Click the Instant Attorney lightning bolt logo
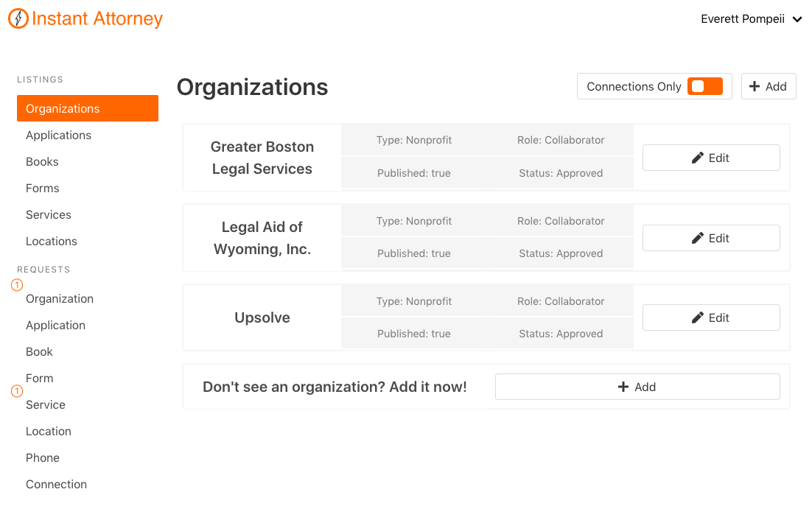The width and height of the screenshot is (812, 506). (x=18, y=19)
